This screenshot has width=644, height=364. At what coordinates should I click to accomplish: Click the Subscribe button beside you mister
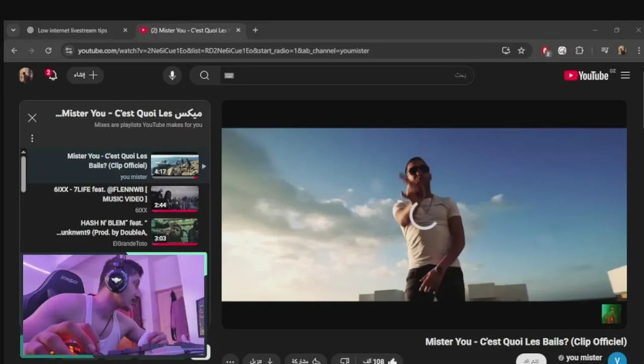(x=531, y=360)
